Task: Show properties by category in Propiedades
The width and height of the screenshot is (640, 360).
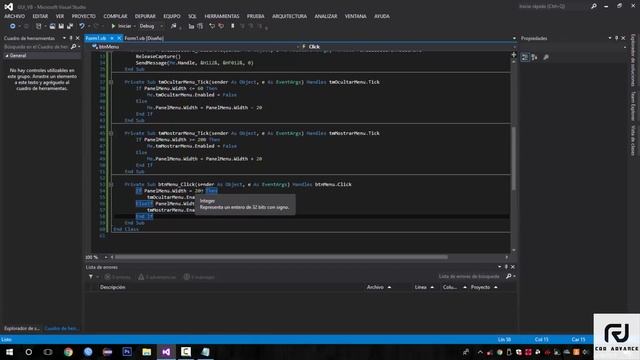Action: pyautogui.click(x=525, y=58)
